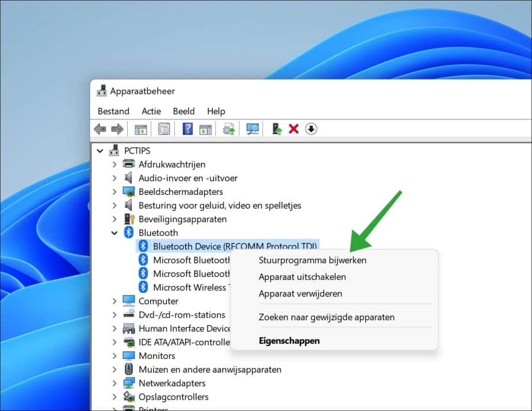Collapse the PCTIPS root node

(100, 151)
